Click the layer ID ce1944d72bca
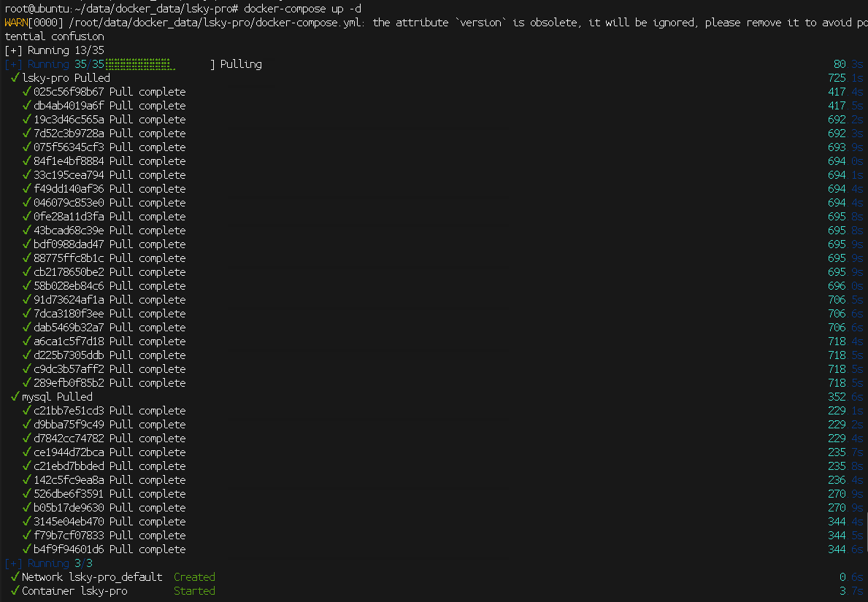Screen dimensions: 868x602 point(69,452)
